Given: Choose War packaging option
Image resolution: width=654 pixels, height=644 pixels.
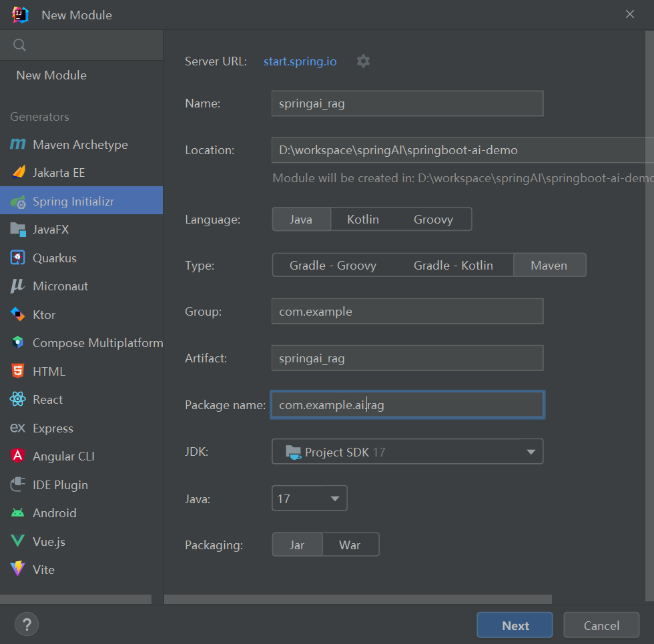Looking at the screenshot, I should [350, 545].
